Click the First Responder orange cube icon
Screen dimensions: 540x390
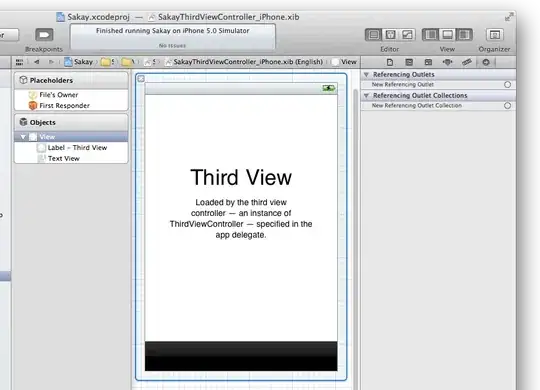[32, 105]
